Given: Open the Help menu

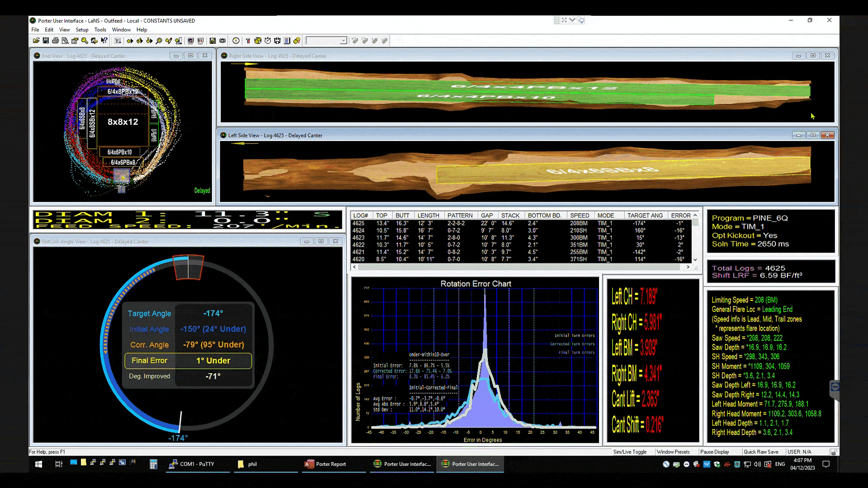Looking at the screenshot, I should coord(142,30).
